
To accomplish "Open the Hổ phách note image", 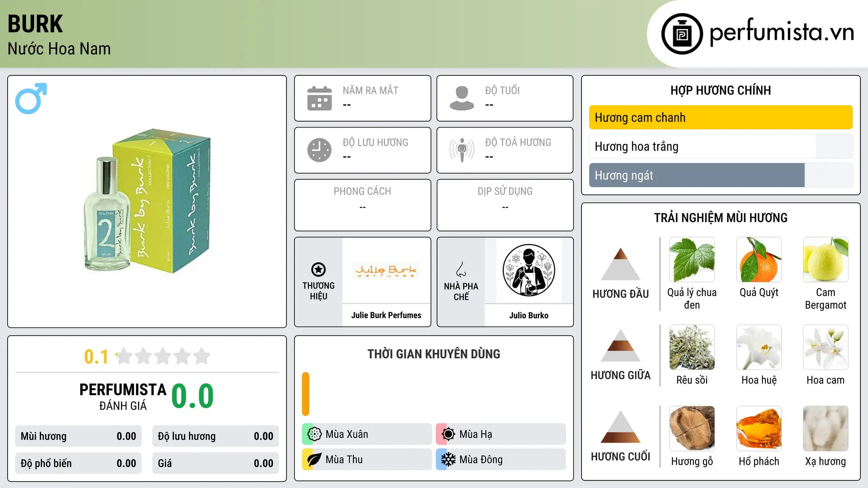I will (759, 429).
